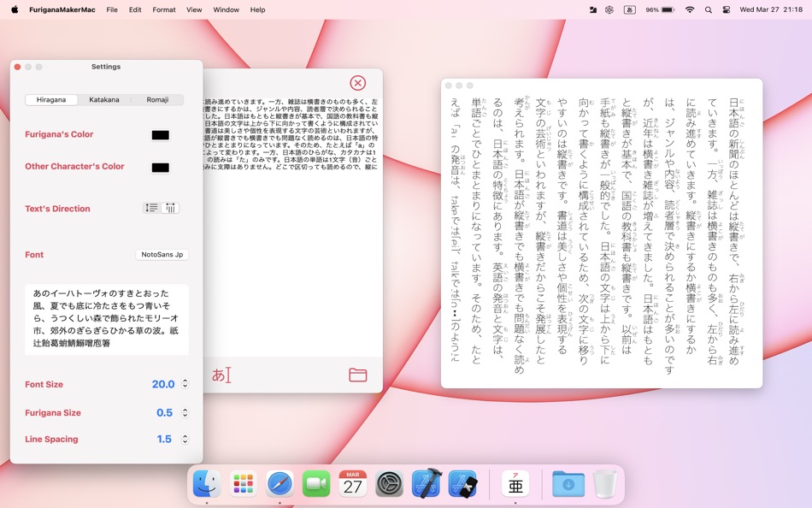Screen dimensions: 812x508
Task: Open the Window menu
Action: (226, 9)
